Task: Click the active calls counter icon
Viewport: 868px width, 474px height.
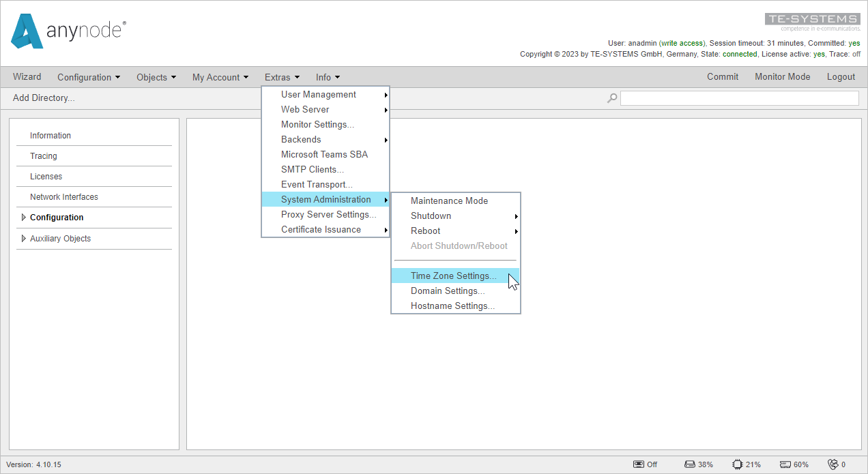Action: (834, 464)
